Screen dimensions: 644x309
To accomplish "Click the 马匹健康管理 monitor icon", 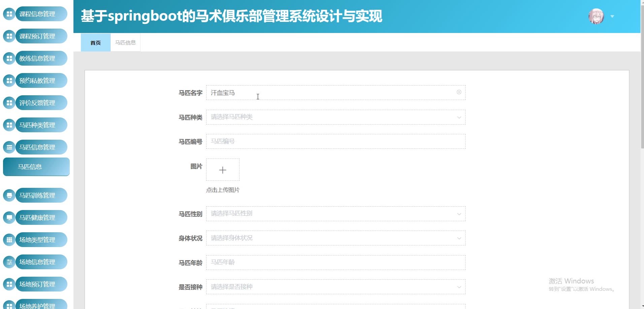I will [x=9, y=217].
